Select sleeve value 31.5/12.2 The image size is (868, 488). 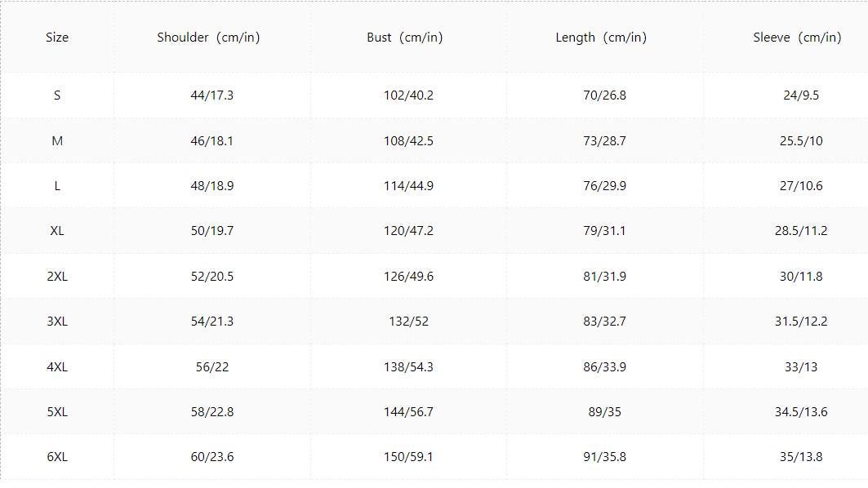(x=801, y=321)
